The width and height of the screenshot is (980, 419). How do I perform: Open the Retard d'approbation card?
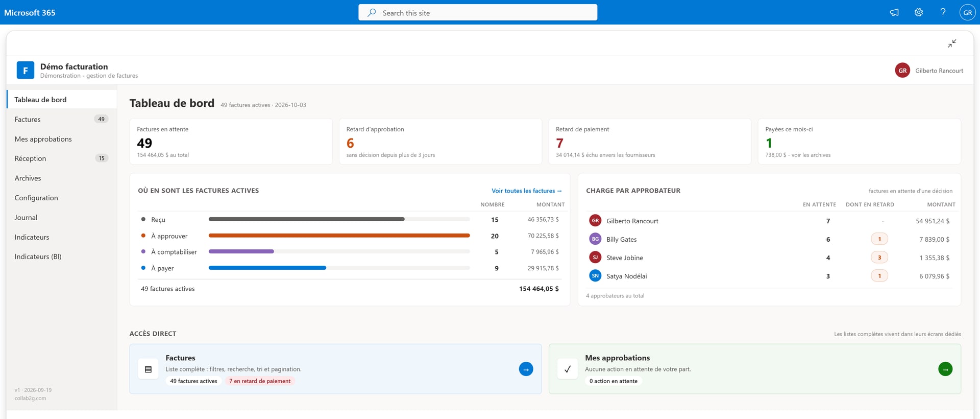(x=440, y=142)
